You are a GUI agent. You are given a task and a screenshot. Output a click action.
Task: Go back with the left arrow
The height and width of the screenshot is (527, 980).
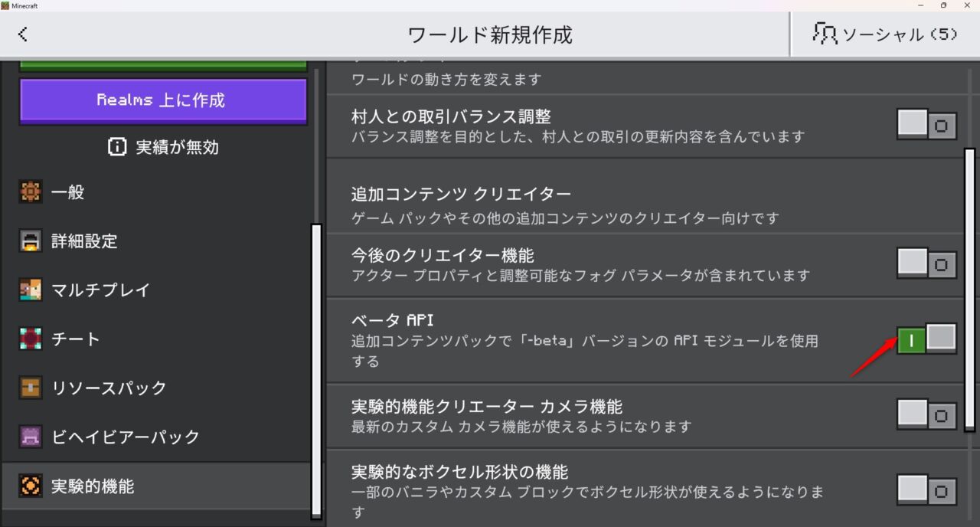coord(23,34)
